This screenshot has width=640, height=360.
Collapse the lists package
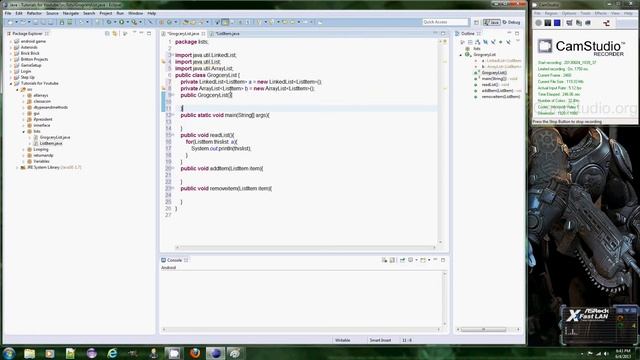(x=24, y=131)
